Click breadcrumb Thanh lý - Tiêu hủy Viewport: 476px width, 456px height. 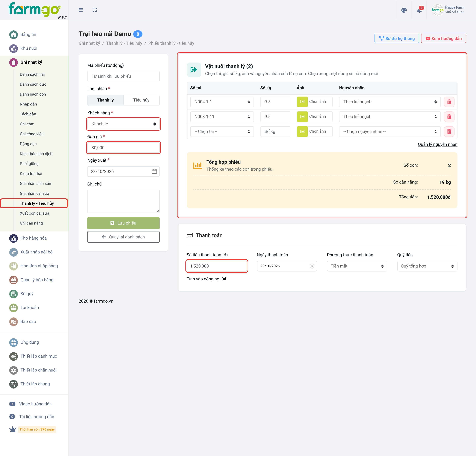click(x=124, y=43)
